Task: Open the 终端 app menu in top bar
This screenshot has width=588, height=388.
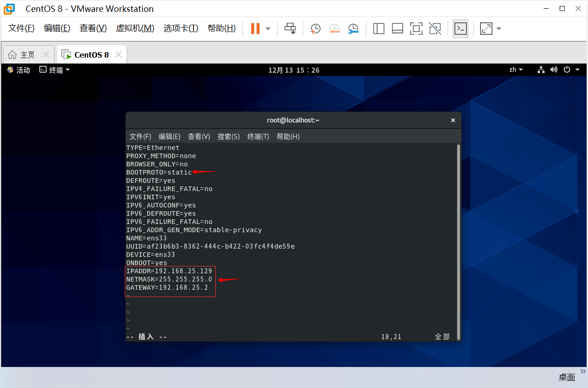Action: 55,70
